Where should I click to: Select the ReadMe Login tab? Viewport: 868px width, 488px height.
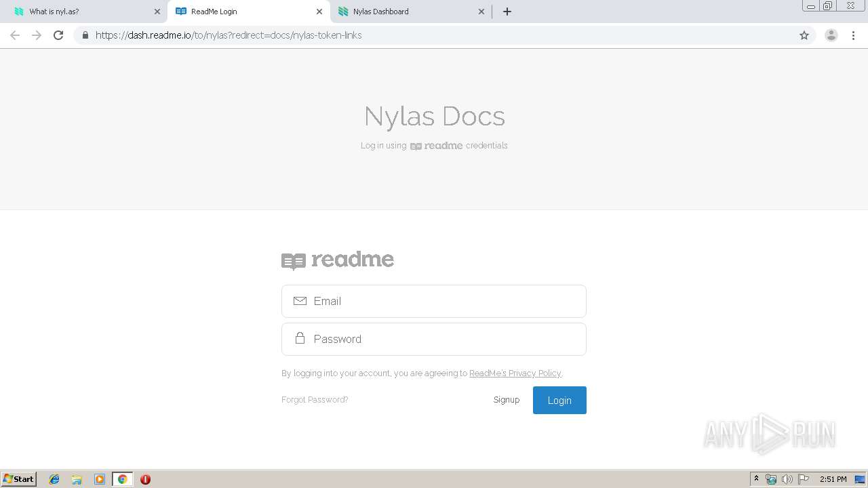(248, 12)
